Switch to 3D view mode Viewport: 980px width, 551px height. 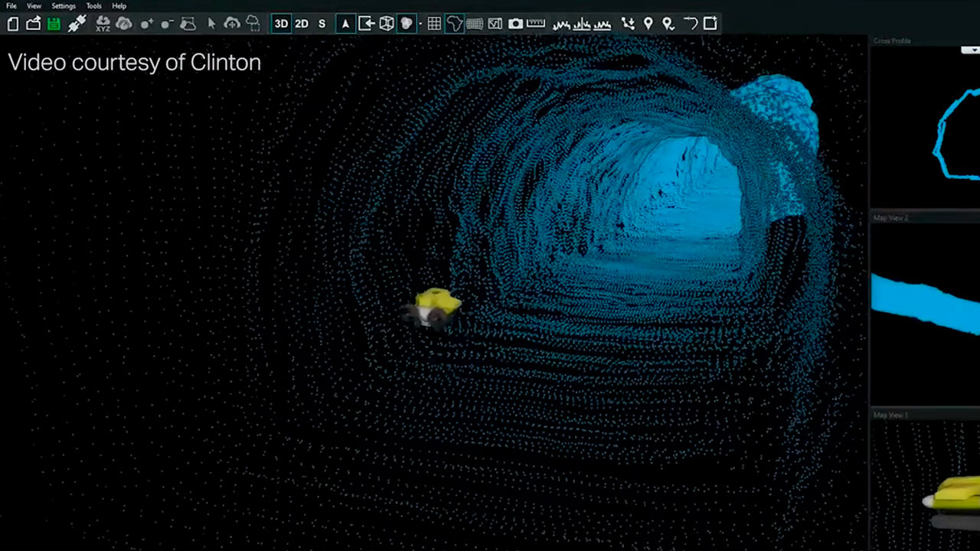coord(281,24)
